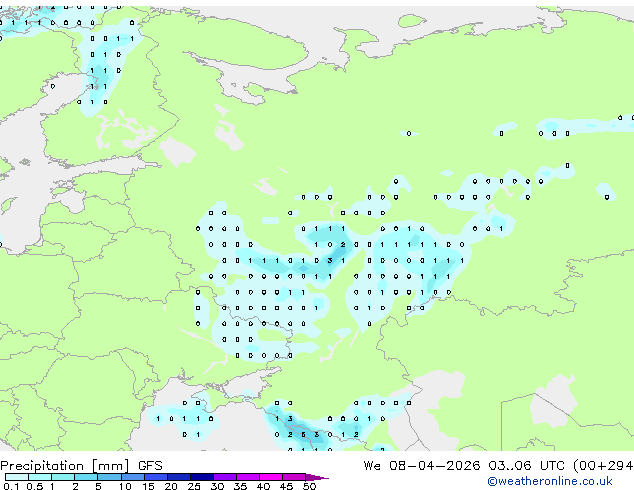Viewport: 634px width, 490px height.
Task: Select the 30–35 mm purple swatch
Action: [x=225, y=477]
